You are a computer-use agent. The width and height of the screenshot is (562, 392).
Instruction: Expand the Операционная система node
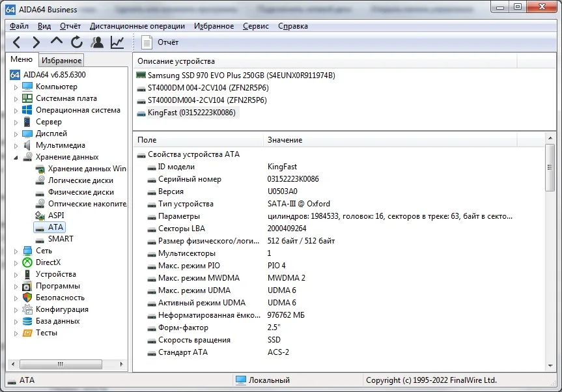16,111
